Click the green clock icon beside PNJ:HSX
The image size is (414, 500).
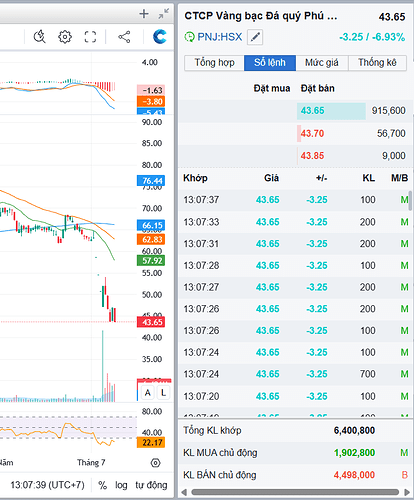pyautogui.click(x=189, y=37)
